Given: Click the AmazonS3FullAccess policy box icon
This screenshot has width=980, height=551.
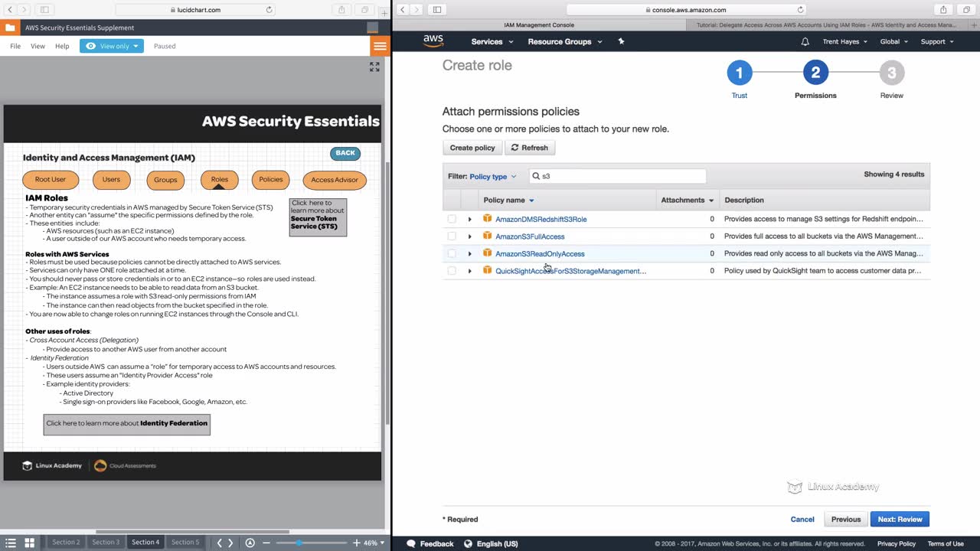Looking at the screenshot, I should 487,236.
